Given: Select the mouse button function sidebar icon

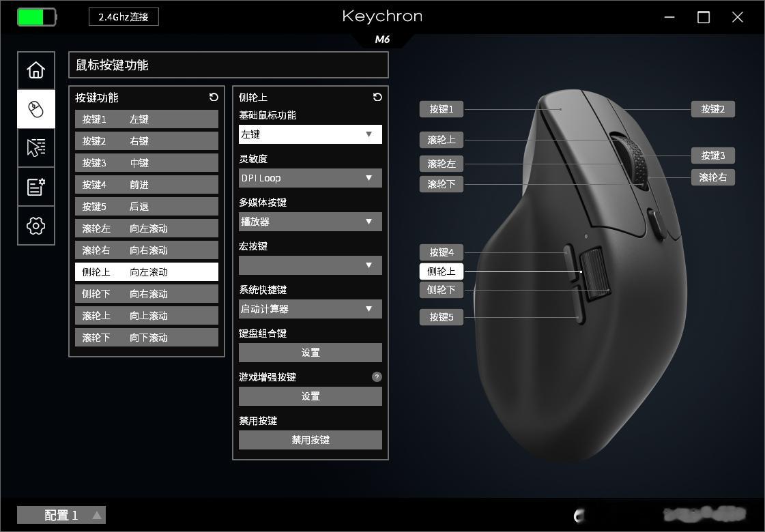Looking at the screenshot, I should tap(36, 108).
